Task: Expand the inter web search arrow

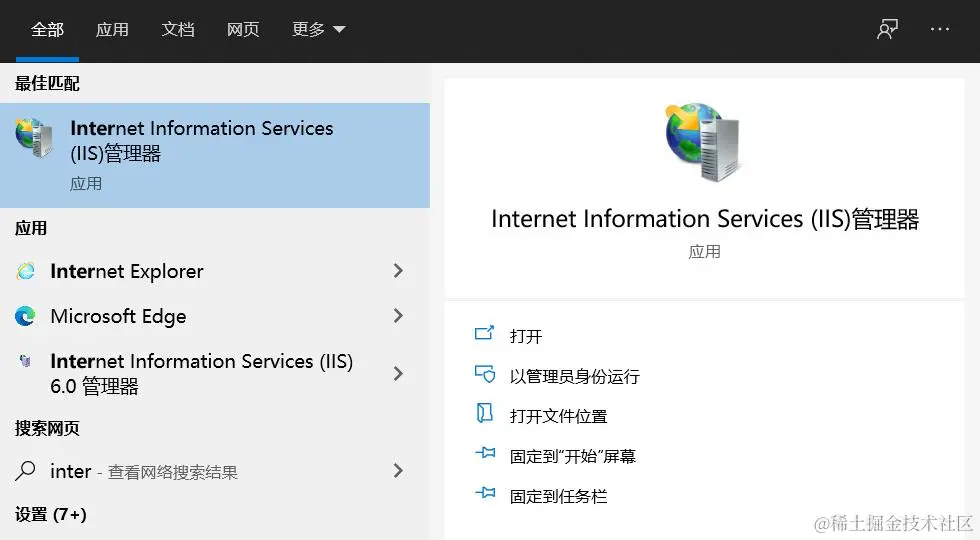Action: [398, 471]
